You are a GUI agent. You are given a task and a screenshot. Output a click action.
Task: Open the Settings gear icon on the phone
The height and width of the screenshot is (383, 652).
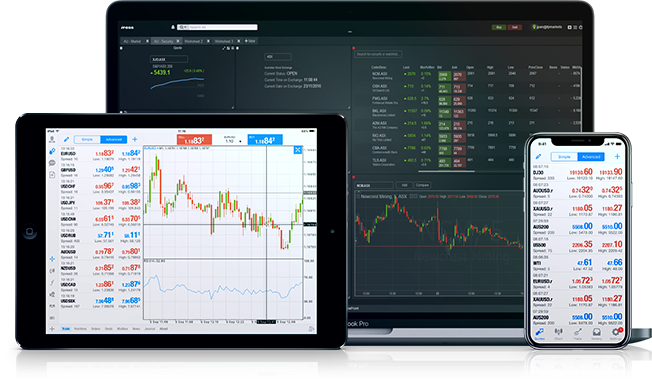tap(616, 333)
